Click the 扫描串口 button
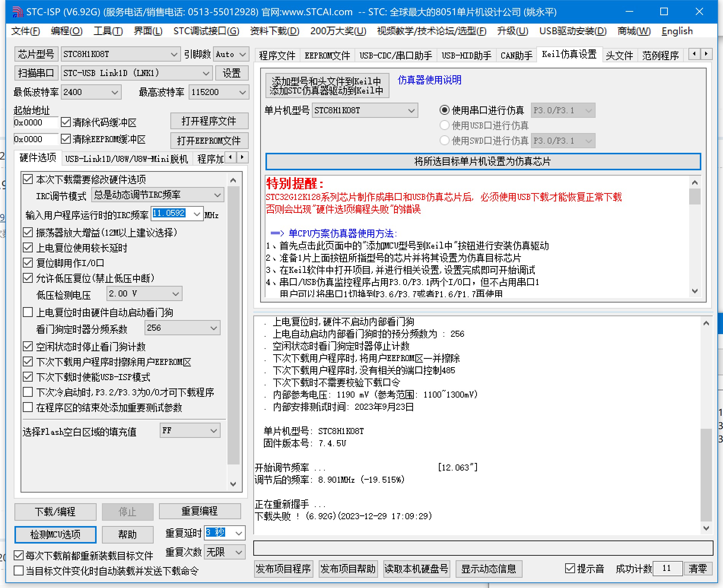 click(x=36, y=73)
